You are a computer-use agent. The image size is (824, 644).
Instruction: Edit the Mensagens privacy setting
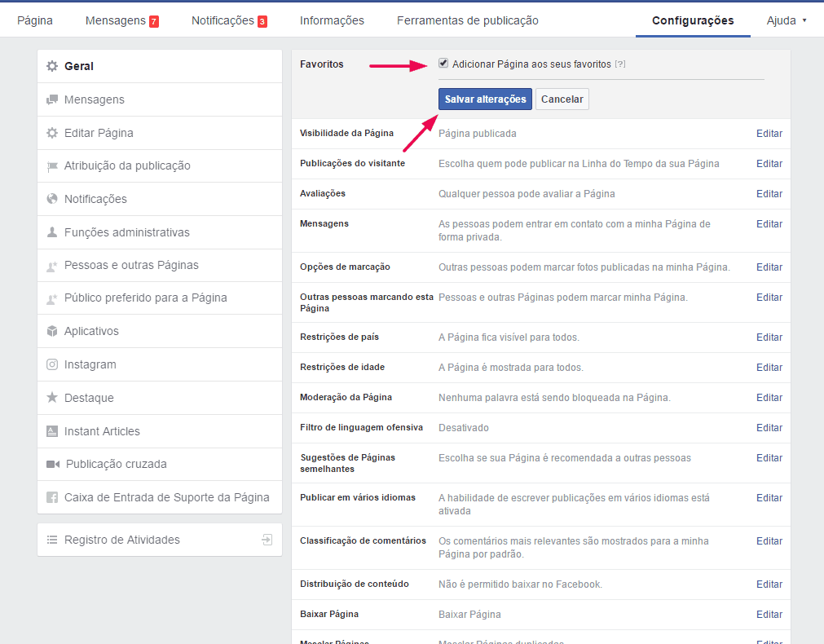(769, 224)
